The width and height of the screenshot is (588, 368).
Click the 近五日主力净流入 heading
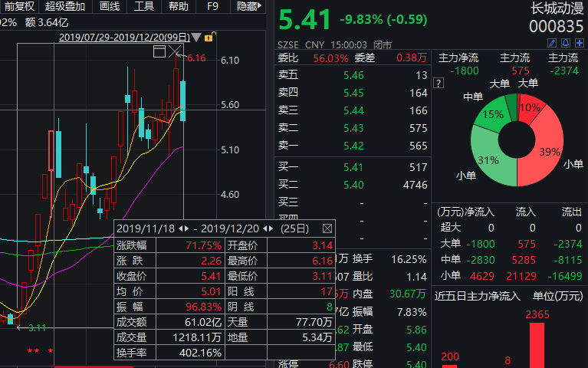[x=478, y=297]
